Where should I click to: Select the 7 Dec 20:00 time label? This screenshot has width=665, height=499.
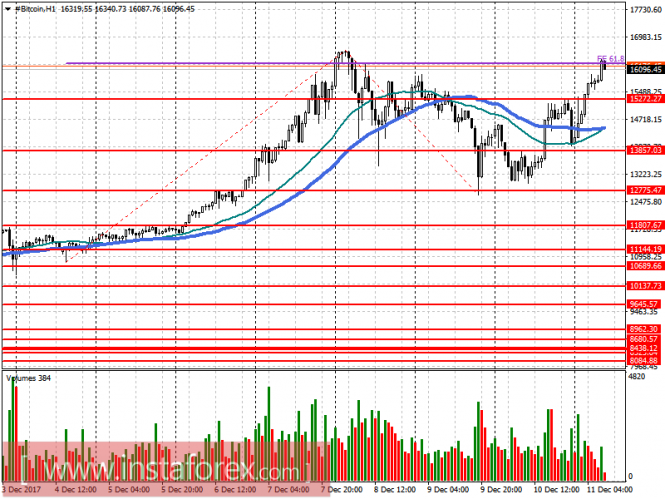pos(343,491)
